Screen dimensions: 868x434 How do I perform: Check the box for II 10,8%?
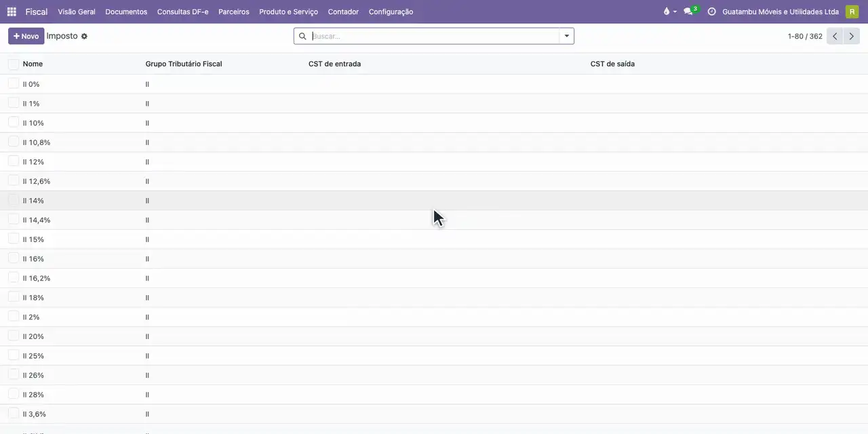click(14, 142)
